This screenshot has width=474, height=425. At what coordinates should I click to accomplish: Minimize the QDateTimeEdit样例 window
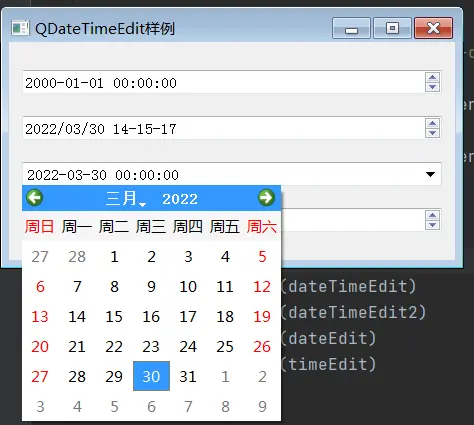[x=351, y=28]
